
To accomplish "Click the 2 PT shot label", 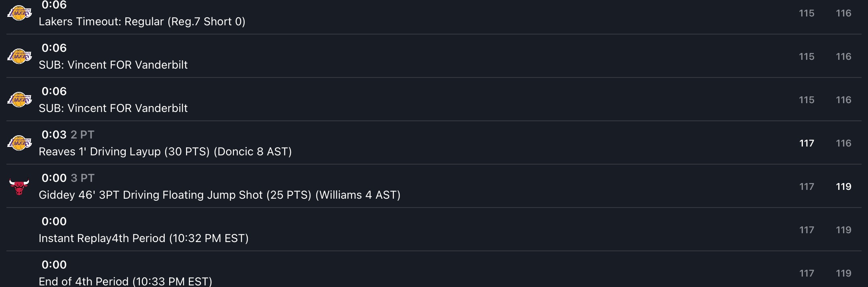I will coord(82,134).
